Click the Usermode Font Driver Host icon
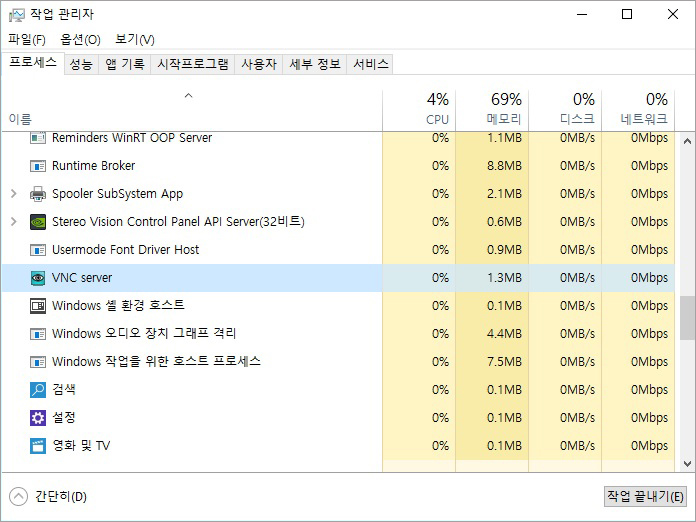696x522 pixels. tap(38, 250)
